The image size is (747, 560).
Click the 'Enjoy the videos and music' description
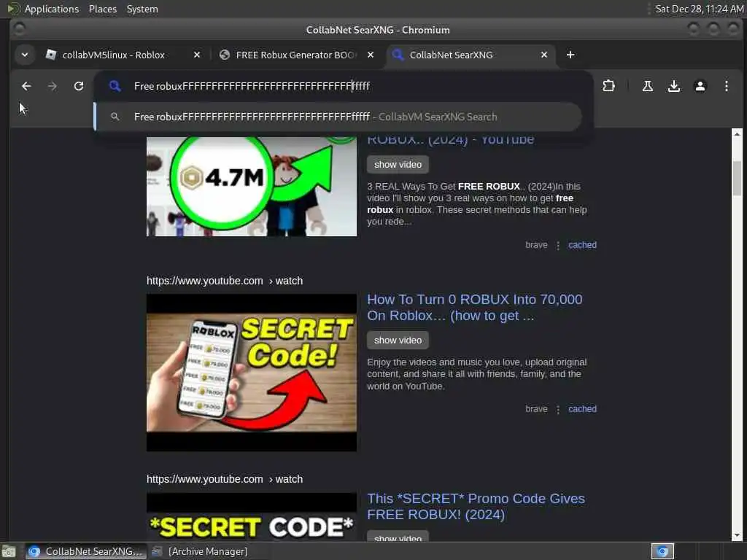477,374
